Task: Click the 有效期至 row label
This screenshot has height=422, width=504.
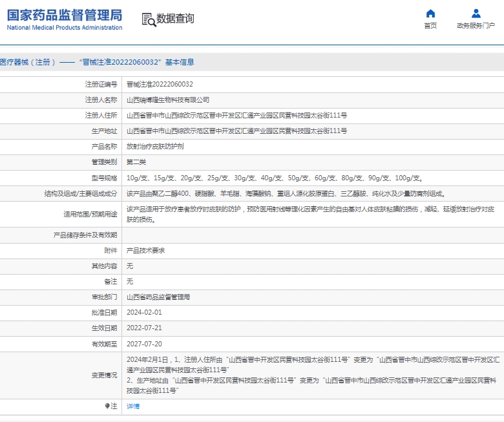Action: pyautogui.click(x=104, y=344)
